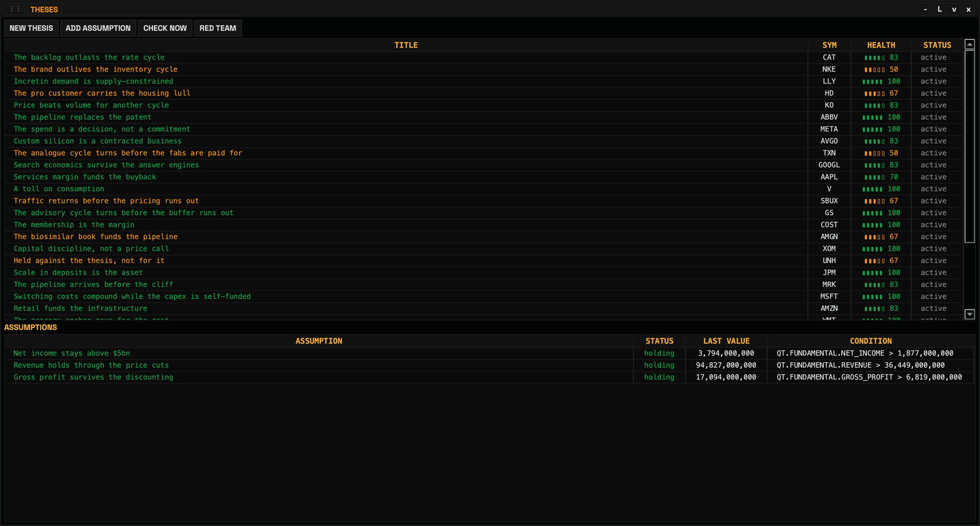Viewport: 980px width, 526px height.
Task: Click the scroll-up arrow of the theses list
Action: (x=970, y=44)
